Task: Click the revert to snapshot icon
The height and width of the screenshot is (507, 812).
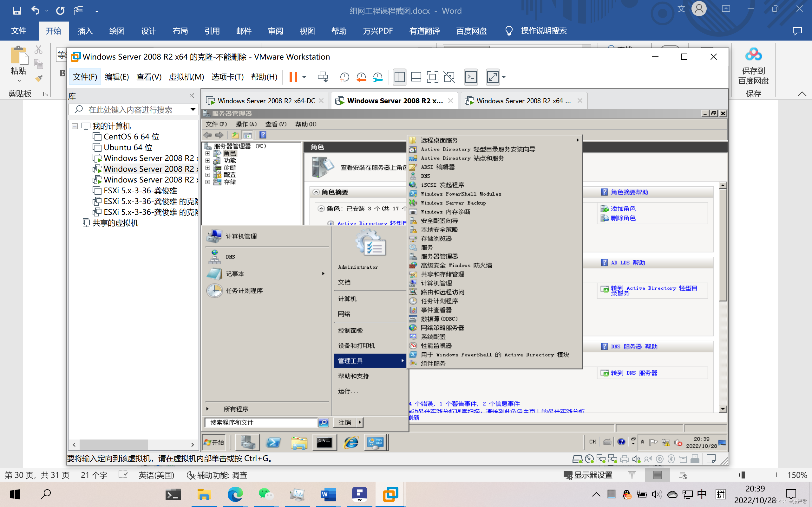Action: click(x=361, y=77)
